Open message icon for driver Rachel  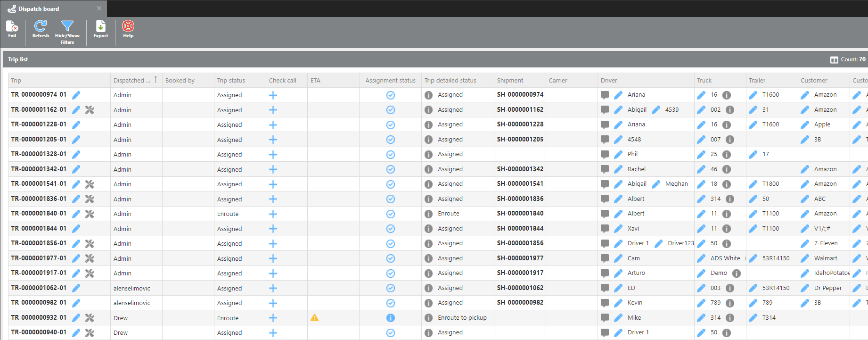(605, 169)
